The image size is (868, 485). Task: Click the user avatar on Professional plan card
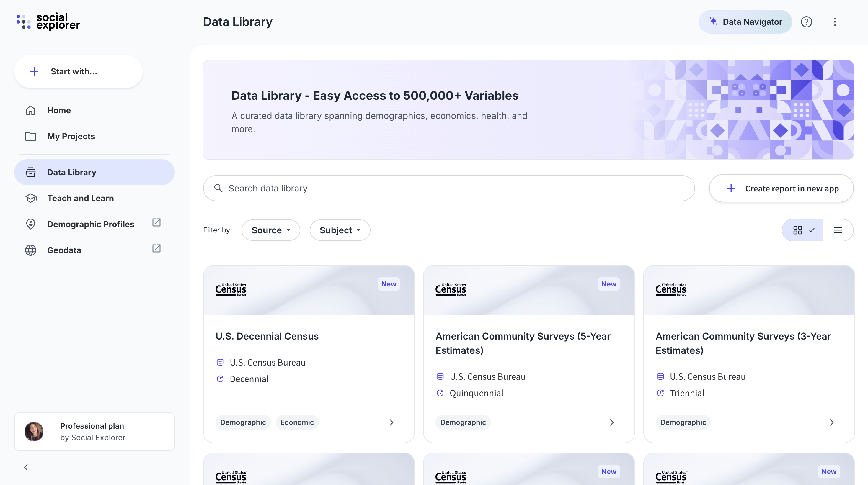coord(34,431)
